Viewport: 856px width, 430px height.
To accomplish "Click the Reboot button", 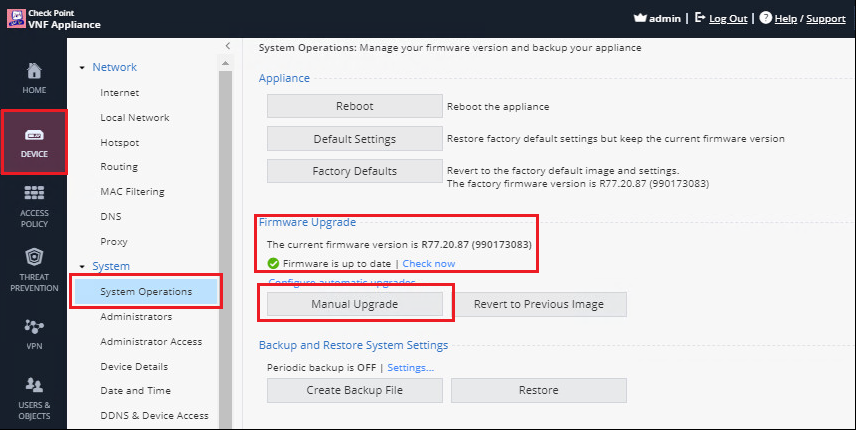I will tap(355, 106).
